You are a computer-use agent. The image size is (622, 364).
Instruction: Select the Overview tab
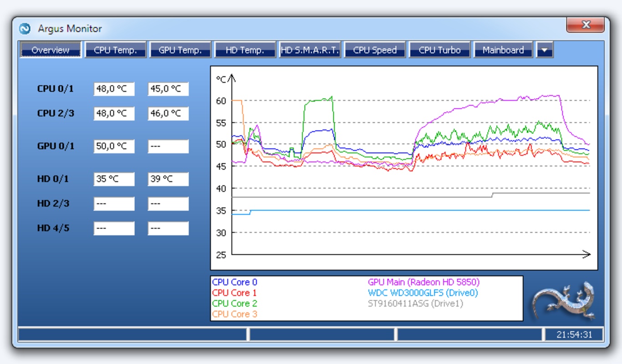[51, 50]
